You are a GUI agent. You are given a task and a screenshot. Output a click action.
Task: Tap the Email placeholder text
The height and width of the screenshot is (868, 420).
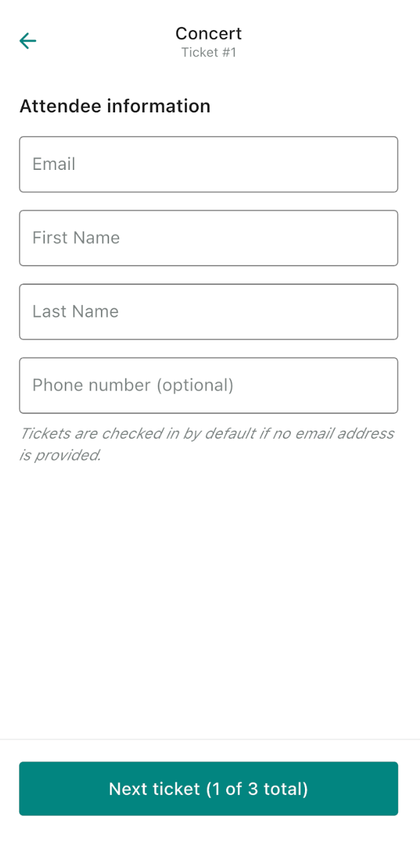click(x=54, y=165)
